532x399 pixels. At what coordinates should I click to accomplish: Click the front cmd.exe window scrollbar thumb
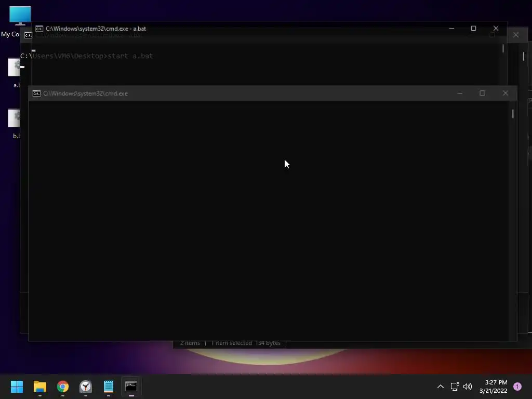513,114
